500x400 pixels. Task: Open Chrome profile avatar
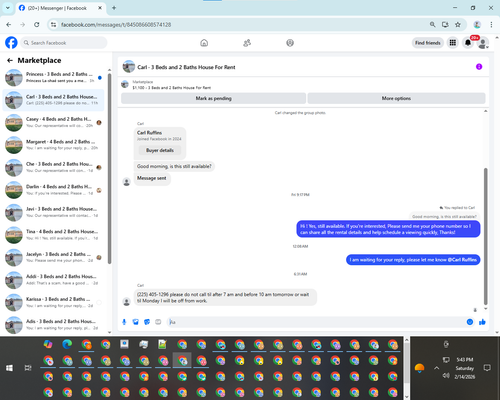pos(477,24)
